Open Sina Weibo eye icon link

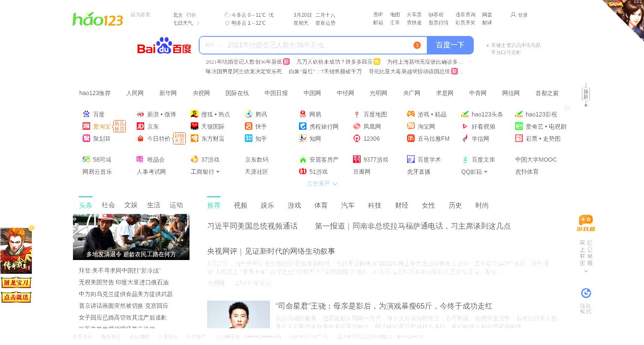[140, 114]
